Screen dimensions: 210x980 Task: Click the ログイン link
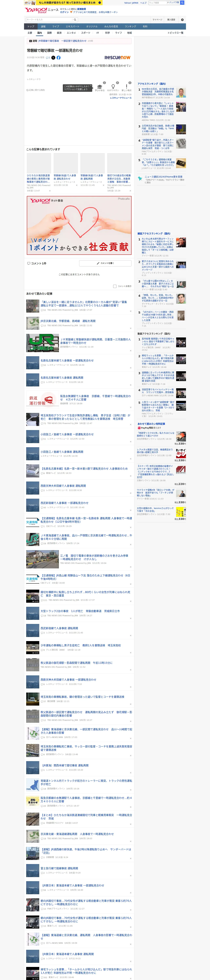[x=64, y=12]
